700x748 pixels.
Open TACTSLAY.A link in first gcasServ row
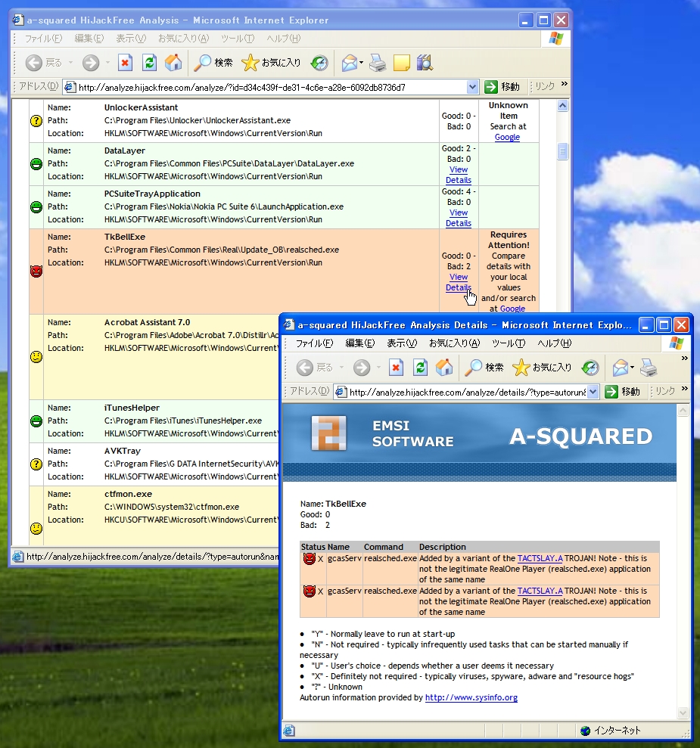[540, 558]
